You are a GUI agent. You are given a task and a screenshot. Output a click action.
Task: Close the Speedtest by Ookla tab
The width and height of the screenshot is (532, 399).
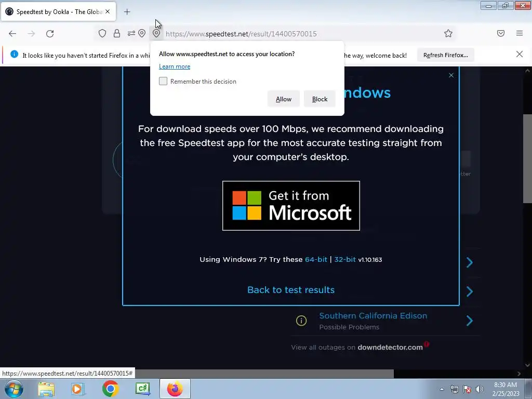108,11
